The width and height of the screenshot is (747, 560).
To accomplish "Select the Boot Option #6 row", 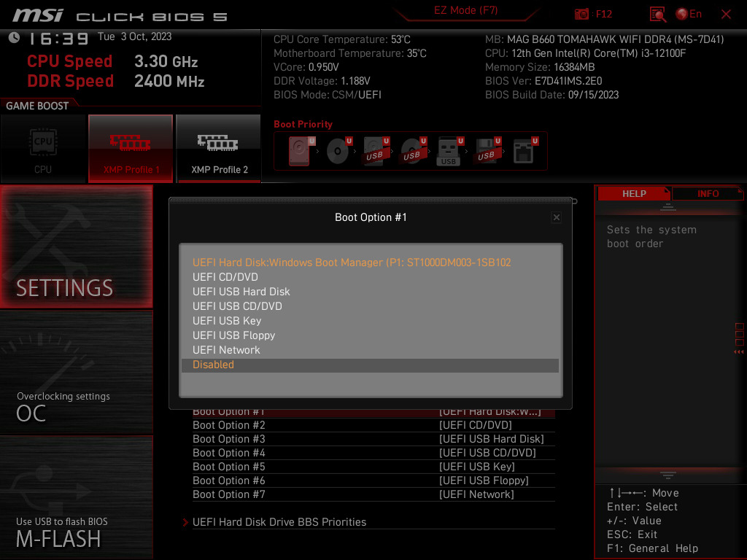I will 373,481.
